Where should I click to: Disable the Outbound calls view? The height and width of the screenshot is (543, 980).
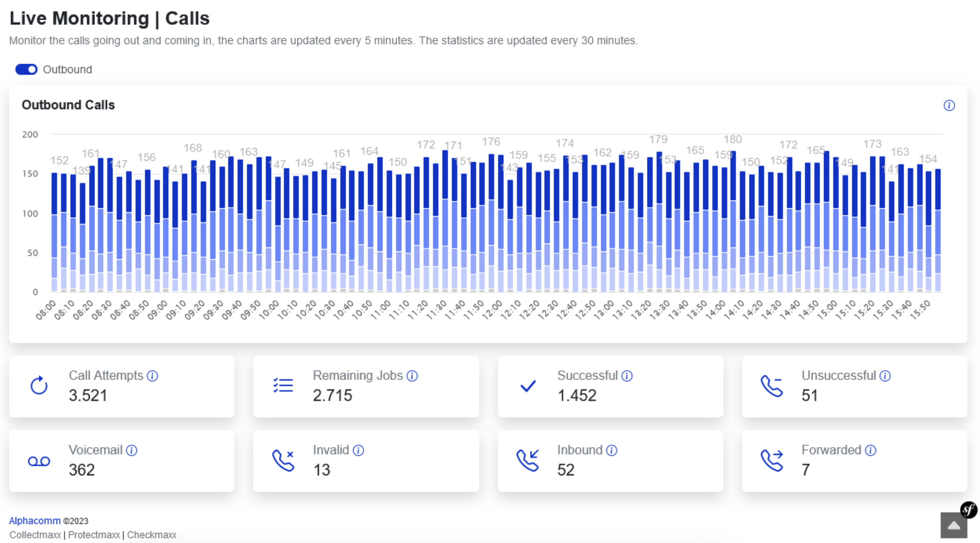[26, 69]
